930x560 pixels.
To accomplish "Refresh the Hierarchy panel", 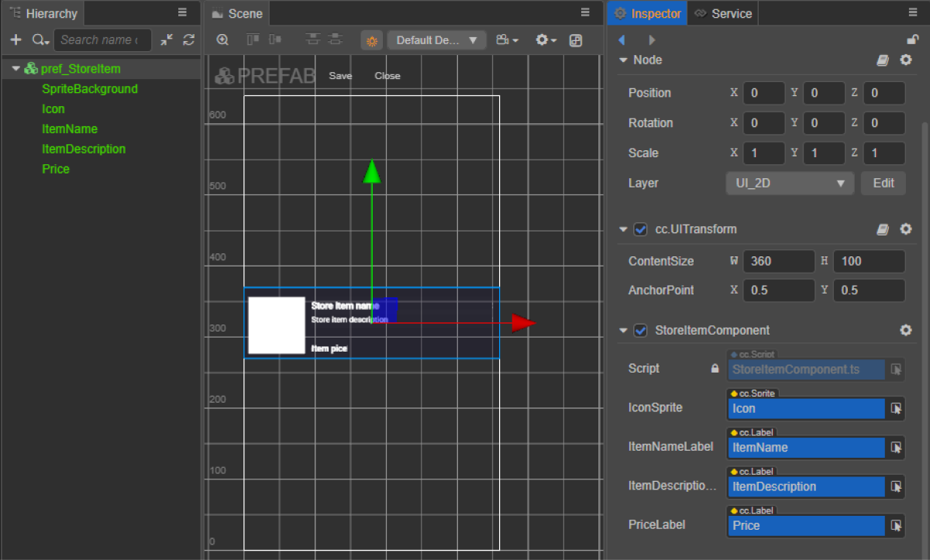I will [188, 40].
